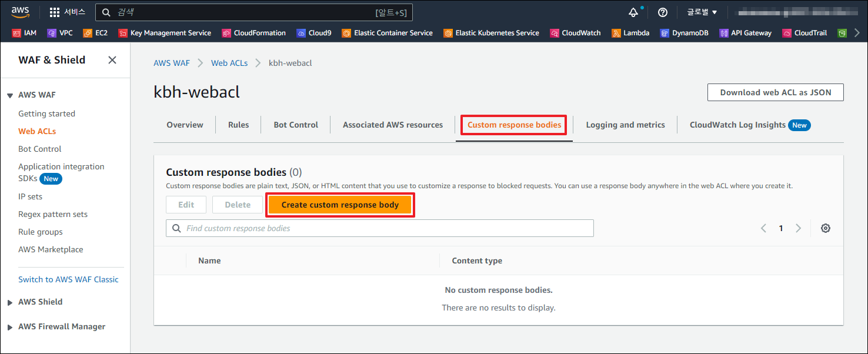
Task: Focus the top AWS search field
Action: pyautogui.click(x=254, y=12)
